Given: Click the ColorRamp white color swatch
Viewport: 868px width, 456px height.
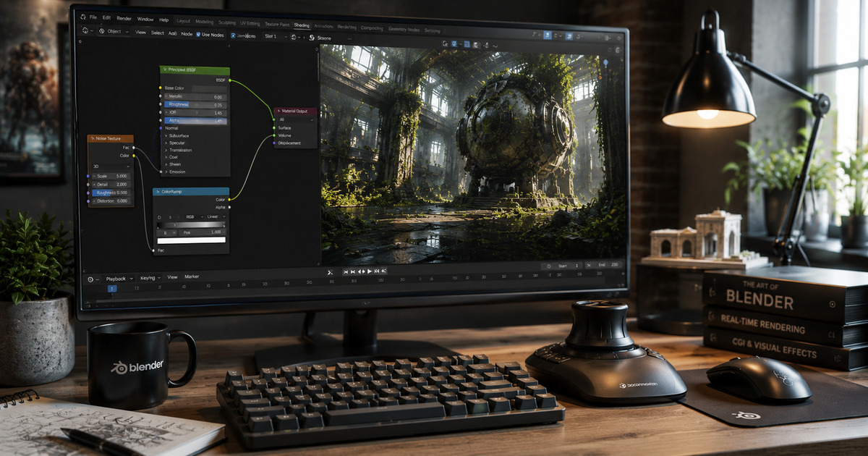Looking at the screenshot, I should click(191, 240).
